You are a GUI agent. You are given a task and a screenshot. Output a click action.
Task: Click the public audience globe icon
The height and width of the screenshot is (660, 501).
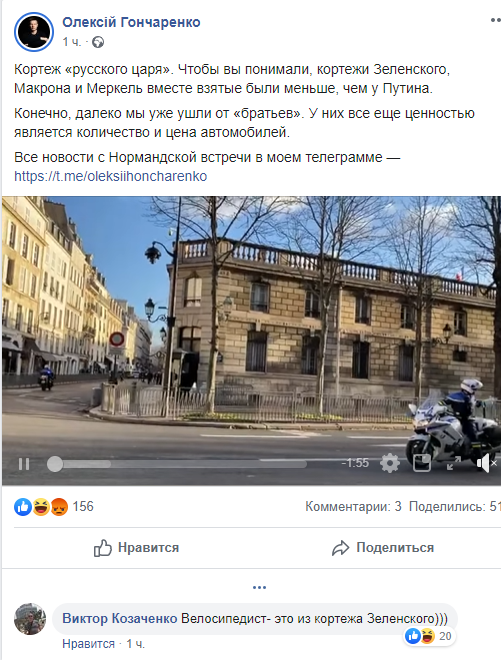[98, 42]
